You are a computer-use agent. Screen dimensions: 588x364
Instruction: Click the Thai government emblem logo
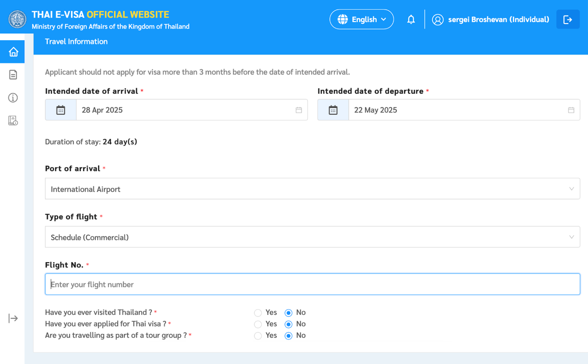coord(17,19)
